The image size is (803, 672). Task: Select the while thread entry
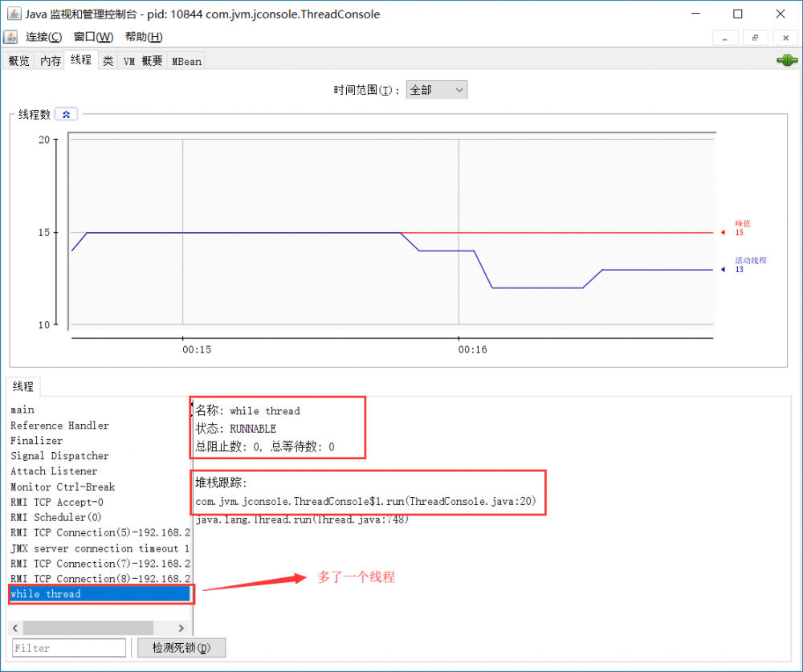(x=100, y=594)
